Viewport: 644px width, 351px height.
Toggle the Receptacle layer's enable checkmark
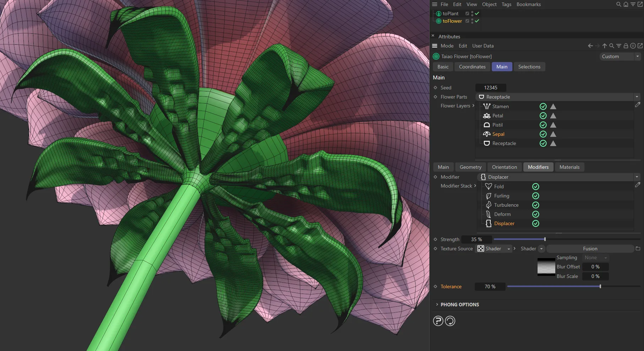(543, 143)
